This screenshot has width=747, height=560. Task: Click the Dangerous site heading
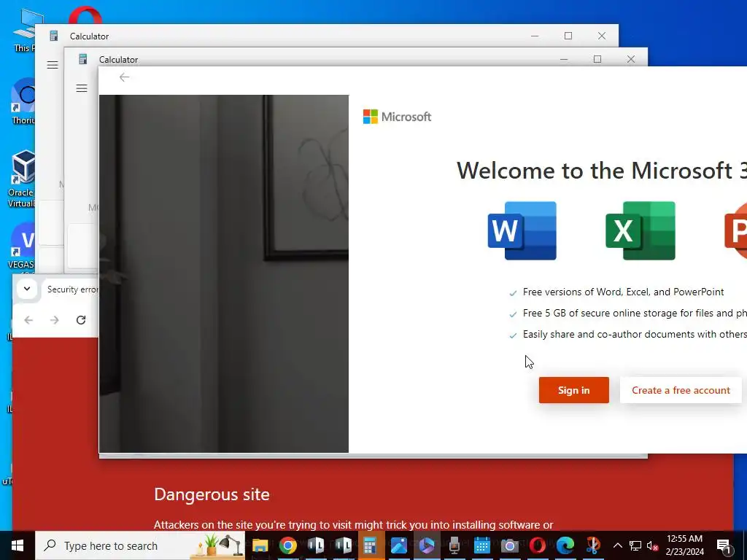coord(212,494)
